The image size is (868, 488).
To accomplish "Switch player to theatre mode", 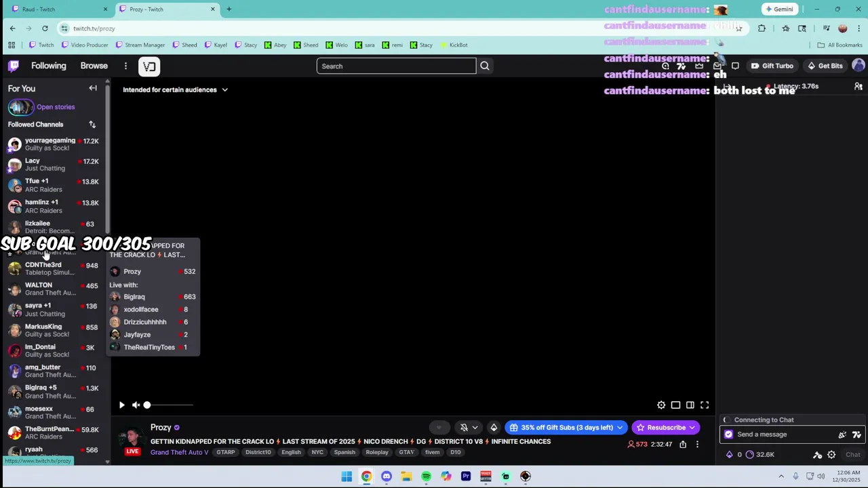I will tap(690, 405).
